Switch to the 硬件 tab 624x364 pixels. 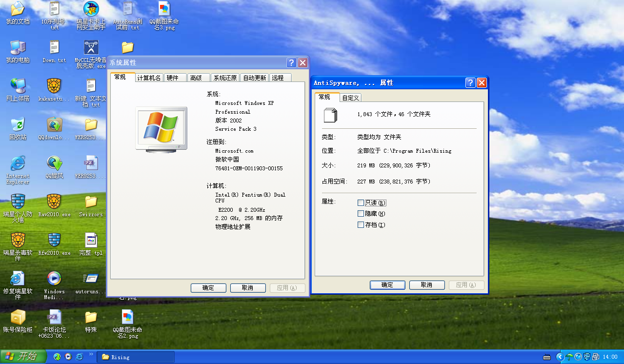click(175, 78)
